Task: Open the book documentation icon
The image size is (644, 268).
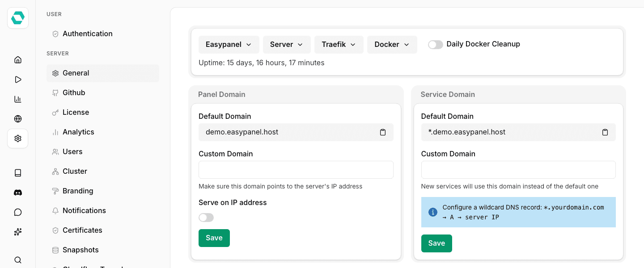Action: [18, 173]
